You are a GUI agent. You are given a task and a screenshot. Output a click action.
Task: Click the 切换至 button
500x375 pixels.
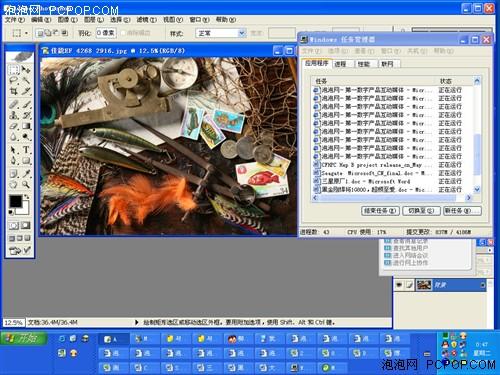421,211
